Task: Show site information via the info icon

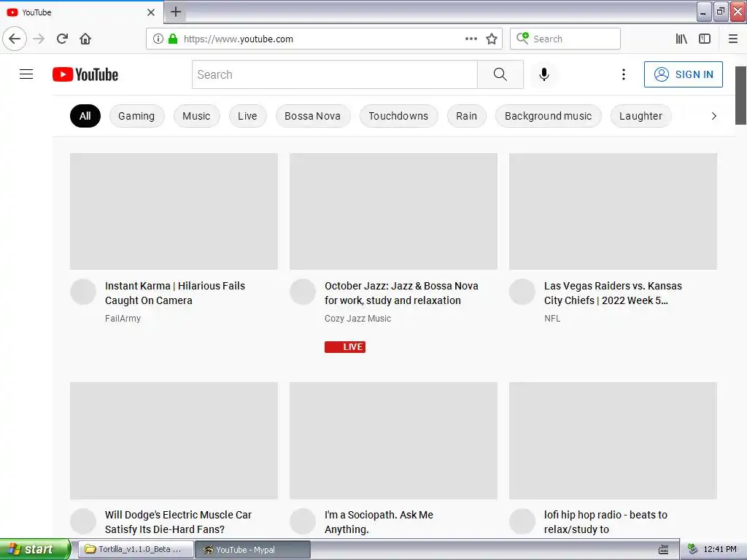Action: click(x=158, y=39)
